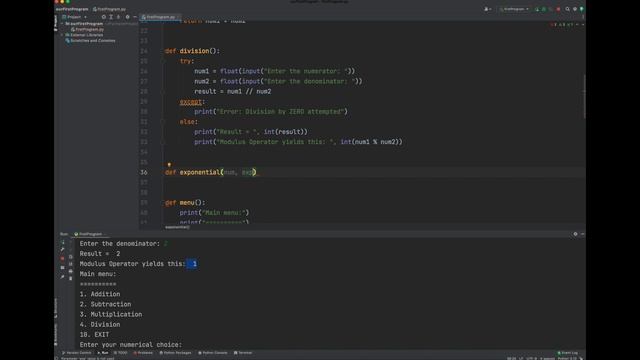
Task: Open file encoding selector in status bar
Action: pos(531,358)
